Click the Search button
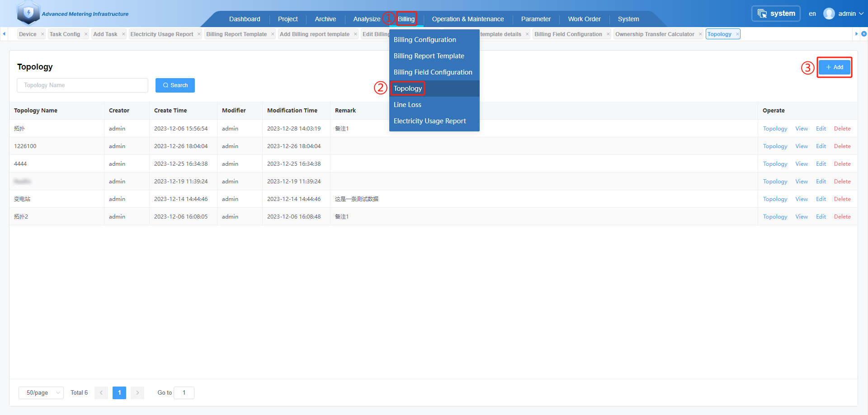The width and height of the screenshot is (868, 415). tap(175, 85)
